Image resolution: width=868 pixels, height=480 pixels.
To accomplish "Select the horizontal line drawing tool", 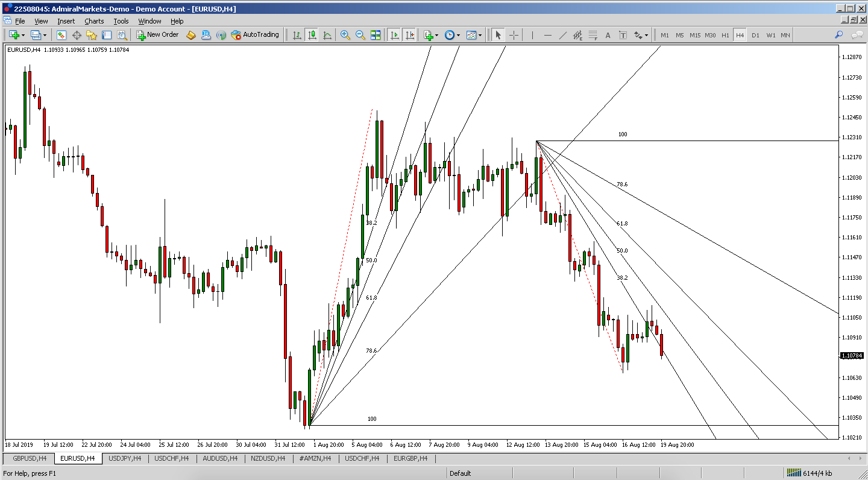I will tap(547, 35).
